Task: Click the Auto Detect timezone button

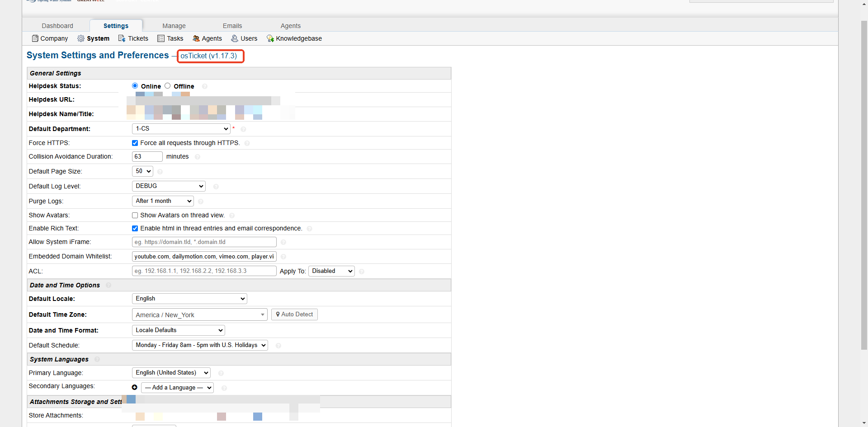Action: tap(294, 314)
